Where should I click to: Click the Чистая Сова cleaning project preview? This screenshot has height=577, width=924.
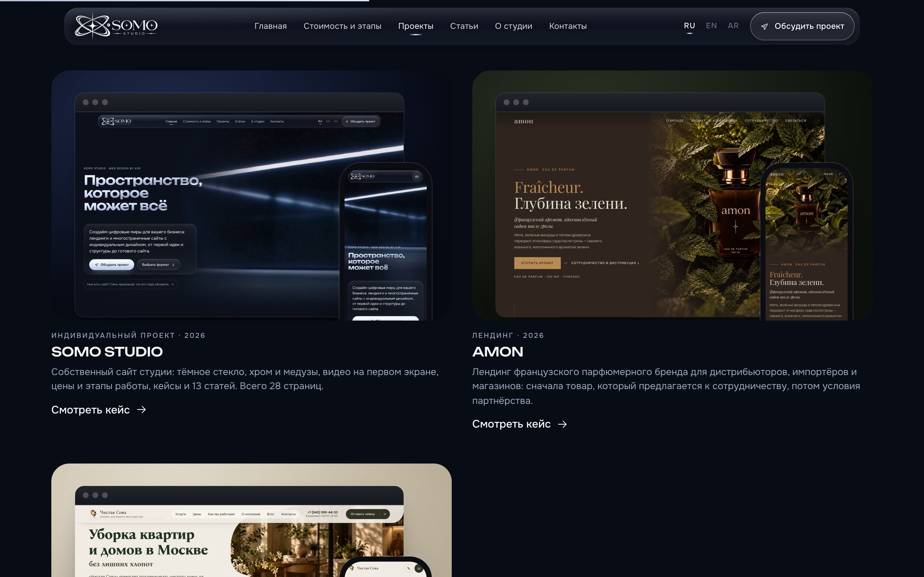pos(251,520)
